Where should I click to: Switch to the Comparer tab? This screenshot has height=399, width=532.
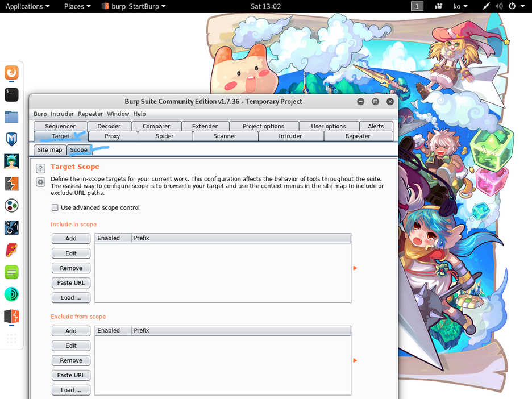pos(156,126)
